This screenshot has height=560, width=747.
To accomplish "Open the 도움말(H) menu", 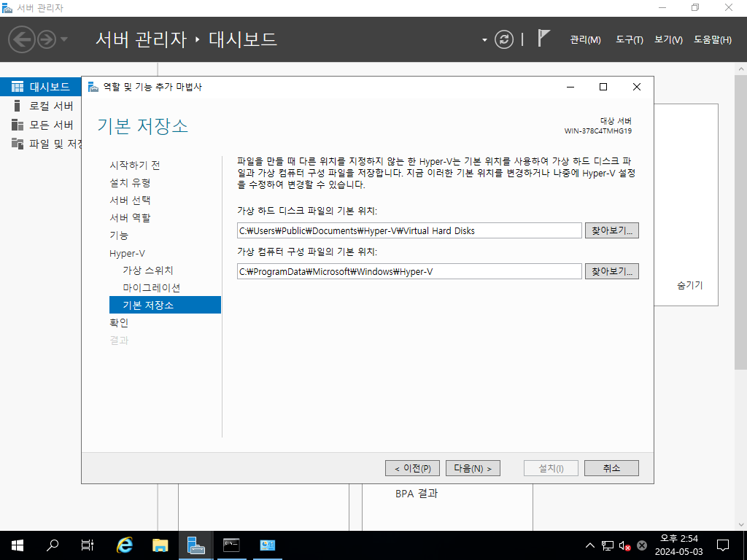I will pos(712,40).
